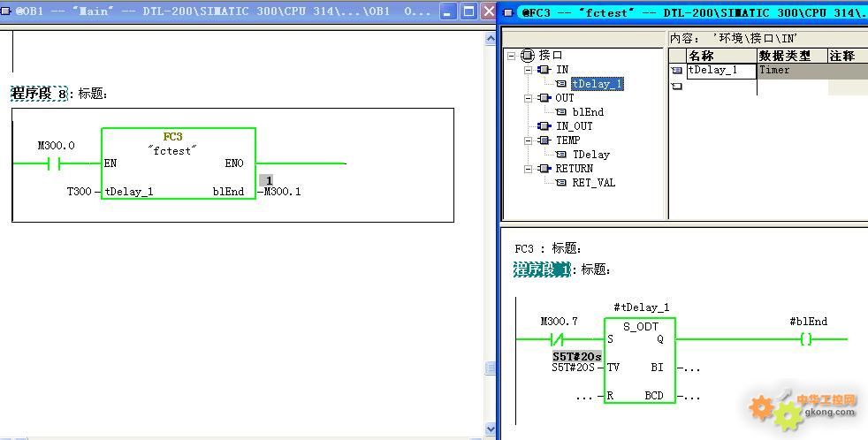Click the 数据类型 column header
This screenshot has width=868, height=440.
click(785, 56)
